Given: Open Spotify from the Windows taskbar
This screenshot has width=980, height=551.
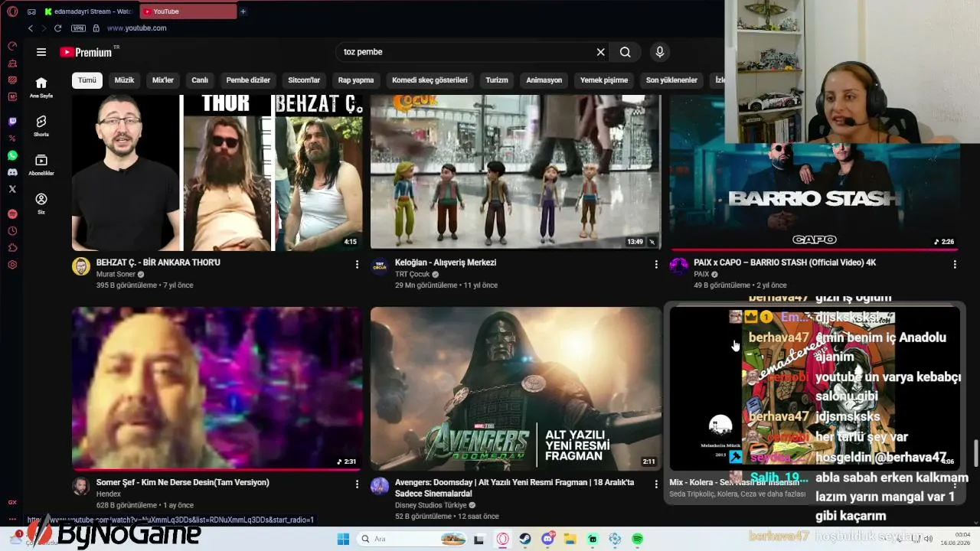Looking at the screenshot, I should click(x=638, y=539).
